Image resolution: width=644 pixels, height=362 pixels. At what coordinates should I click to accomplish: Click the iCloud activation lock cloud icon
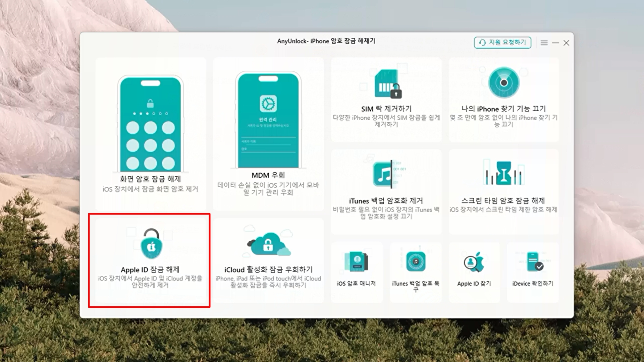(x=268, y=245)
